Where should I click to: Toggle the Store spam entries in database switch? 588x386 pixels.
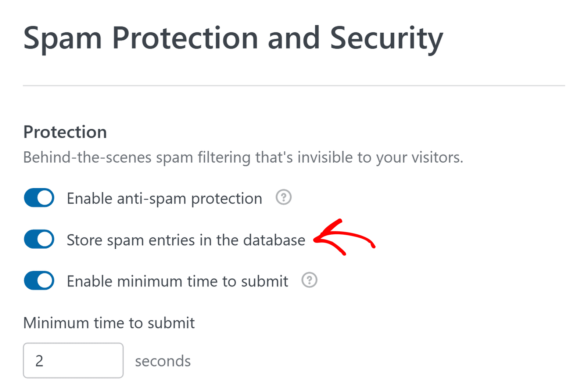(39, 239)
